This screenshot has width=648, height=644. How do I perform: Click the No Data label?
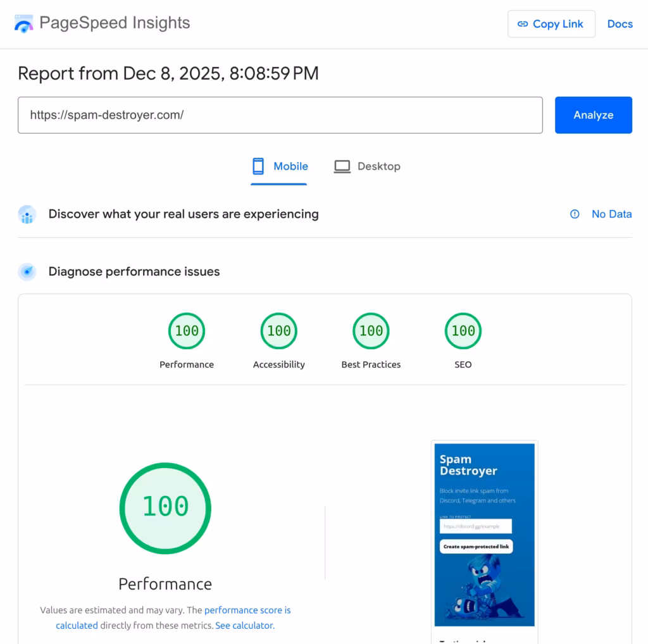[x=611, y=214]
